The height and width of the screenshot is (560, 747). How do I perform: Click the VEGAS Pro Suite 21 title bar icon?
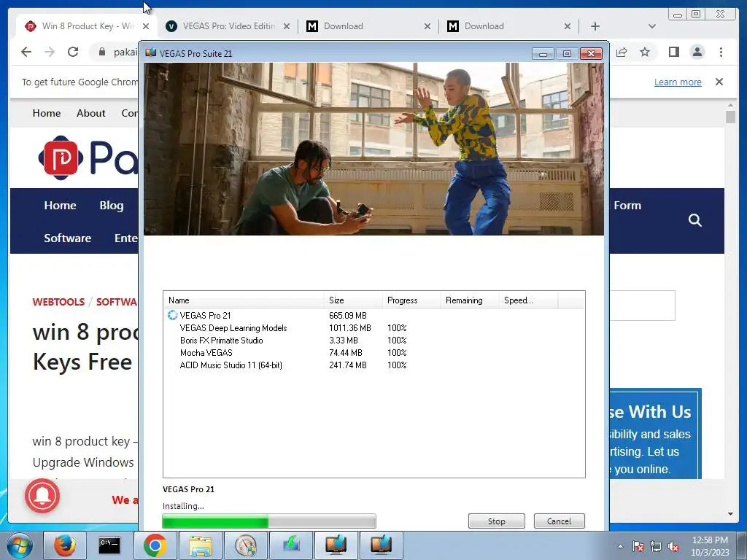tap(151, 52)
